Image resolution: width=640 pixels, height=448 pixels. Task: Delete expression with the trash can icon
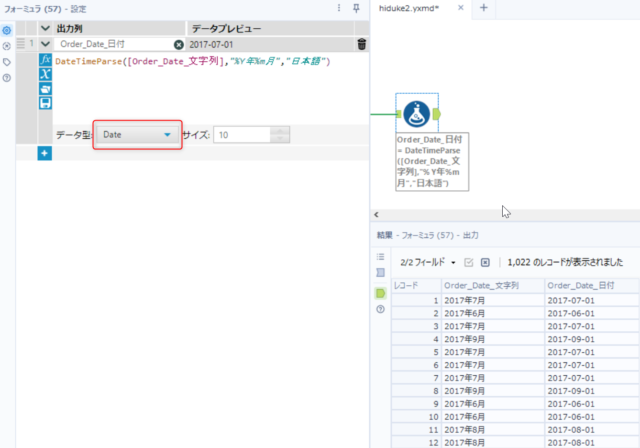[361, 44]
